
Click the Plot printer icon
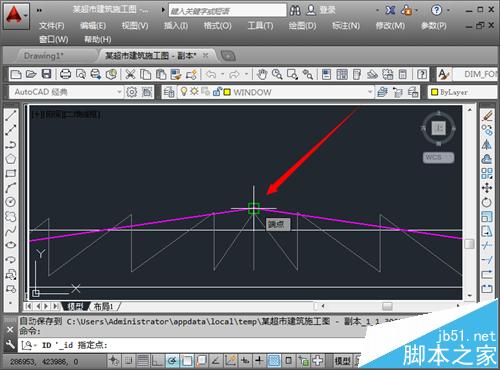[65, 74]
